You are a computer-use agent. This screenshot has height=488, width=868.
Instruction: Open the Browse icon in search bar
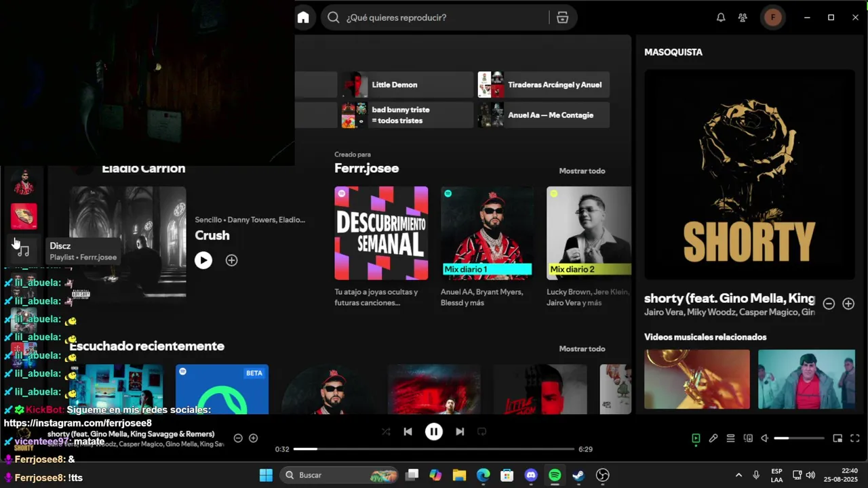[x=562, y=18]
